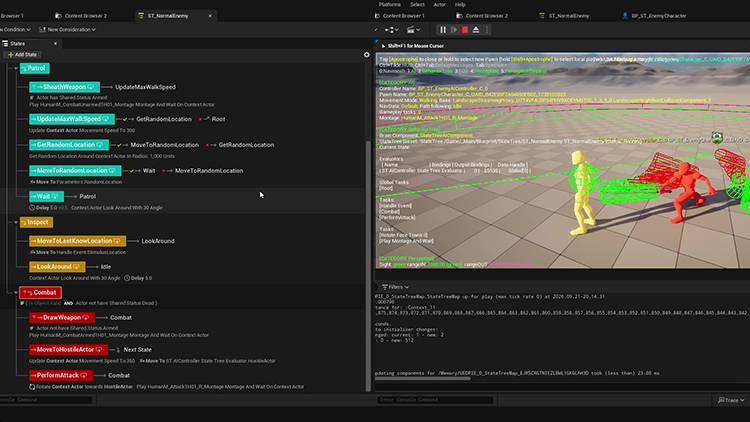Click the task icon on the PerformAttack node
Screen dimensions: 750x422
[x=84, y=376]
